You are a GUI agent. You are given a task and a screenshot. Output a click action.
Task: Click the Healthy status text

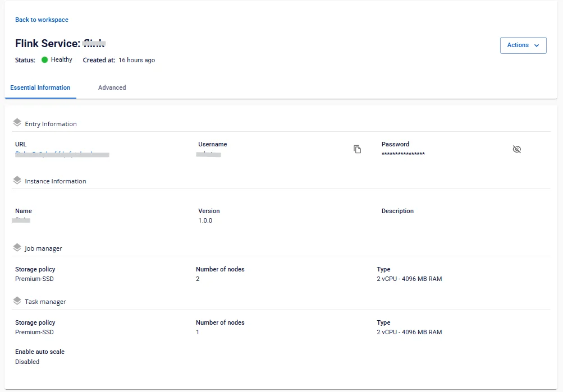click(x=61, y=59)
